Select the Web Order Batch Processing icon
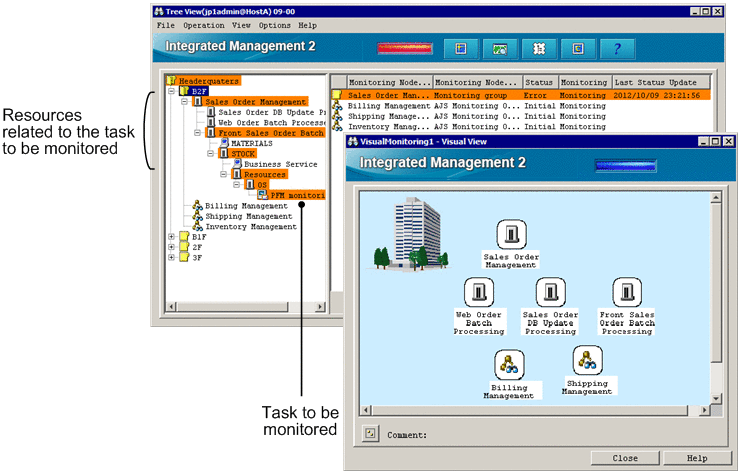This screenshot has height=475, width=742. 478,292
